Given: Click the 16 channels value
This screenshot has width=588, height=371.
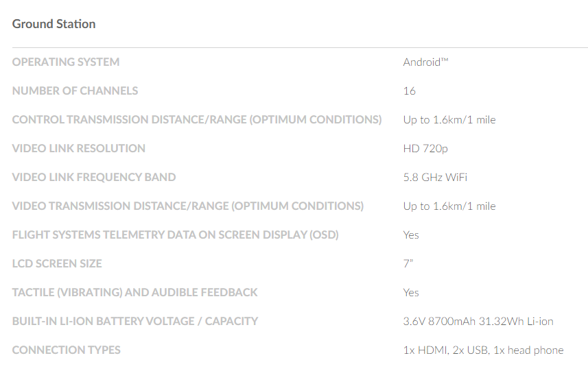Looking at the screenshot, I should pyautogui.click(x=409, y=91).
